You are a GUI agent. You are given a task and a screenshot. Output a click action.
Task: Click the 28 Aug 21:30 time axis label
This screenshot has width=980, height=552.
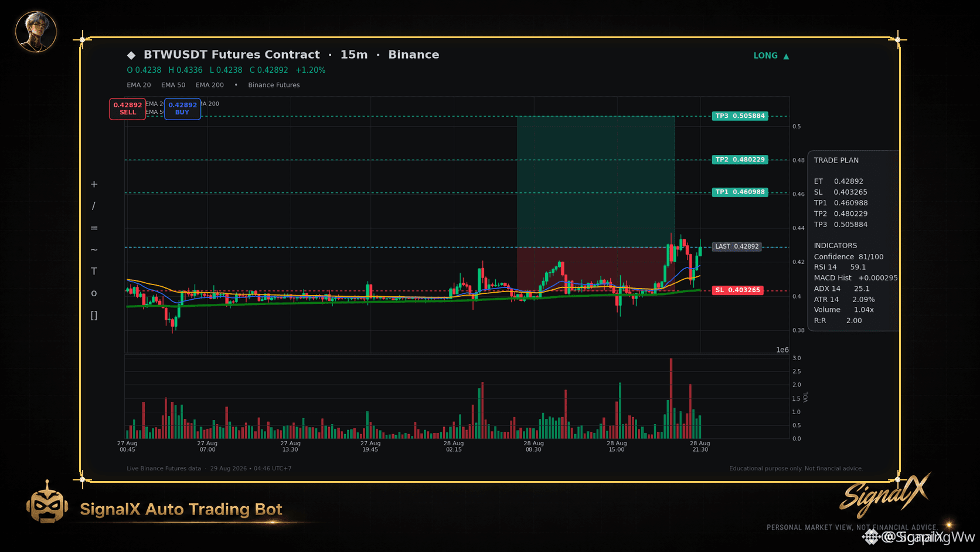(x=700, y=446)
